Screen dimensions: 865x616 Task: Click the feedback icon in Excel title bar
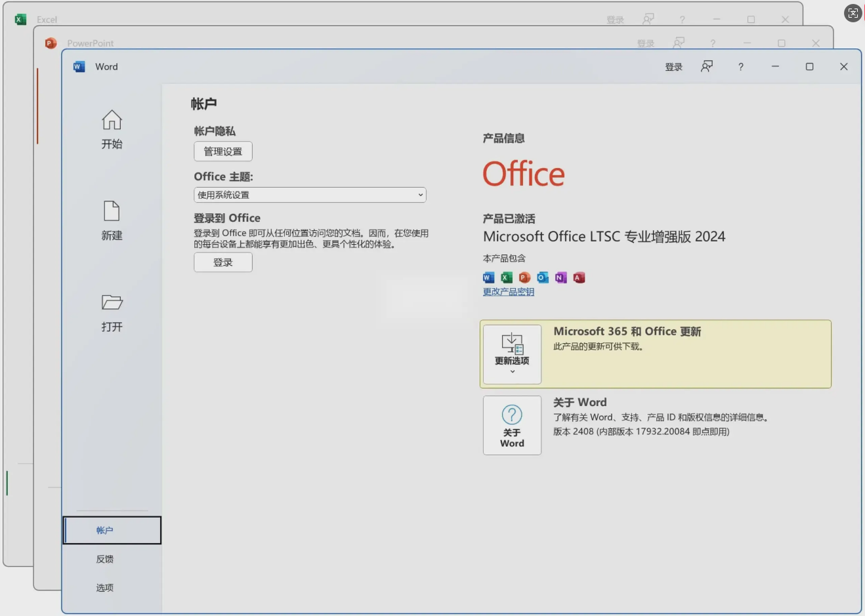tap(648, 19)
